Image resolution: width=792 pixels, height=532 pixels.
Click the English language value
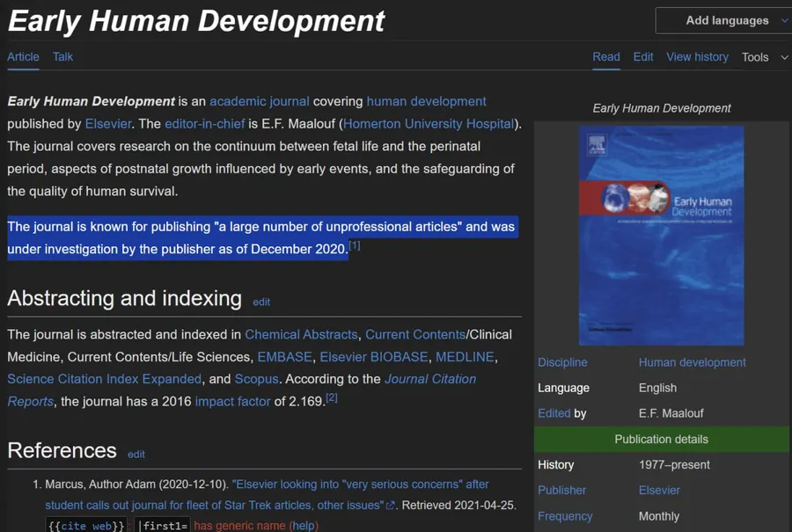[657, 388]
